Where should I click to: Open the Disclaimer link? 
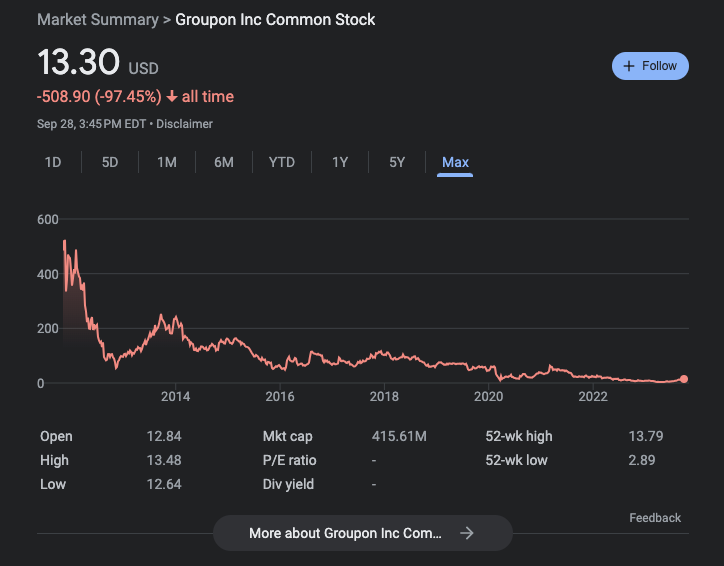(184, 124)
